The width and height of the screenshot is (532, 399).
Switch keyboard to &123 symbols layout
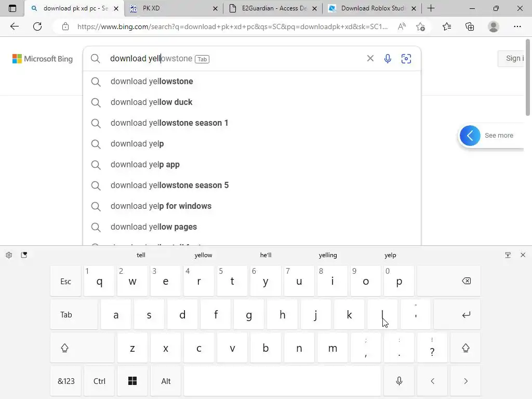(66, 381)
